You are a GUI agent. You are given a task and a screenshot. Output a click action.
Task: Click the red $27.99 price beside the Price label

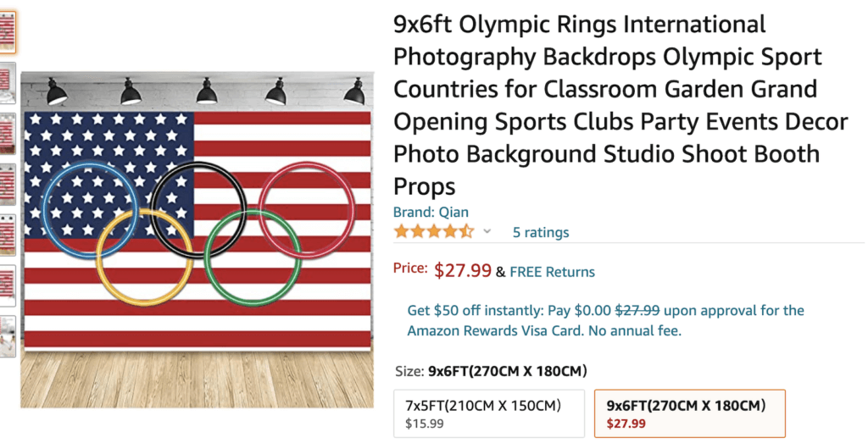[x=463, y=271]
